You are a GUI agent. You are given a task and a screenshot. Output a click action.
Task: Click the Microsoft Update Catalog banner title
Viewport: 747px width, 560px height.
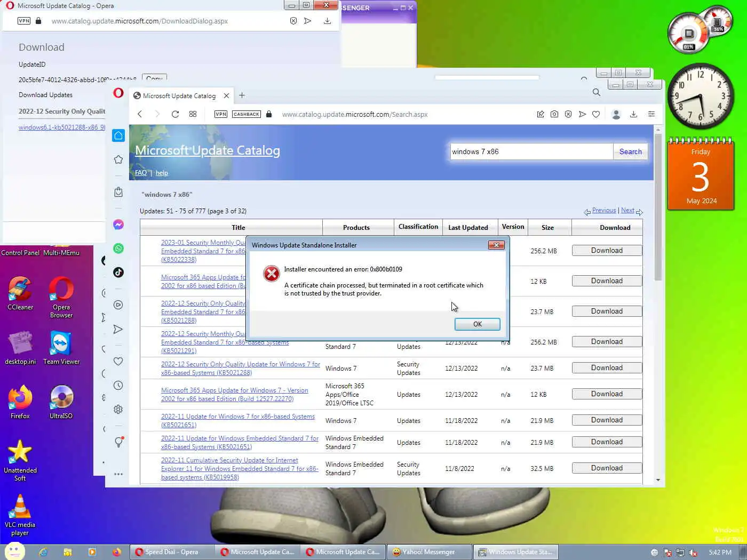208,150
